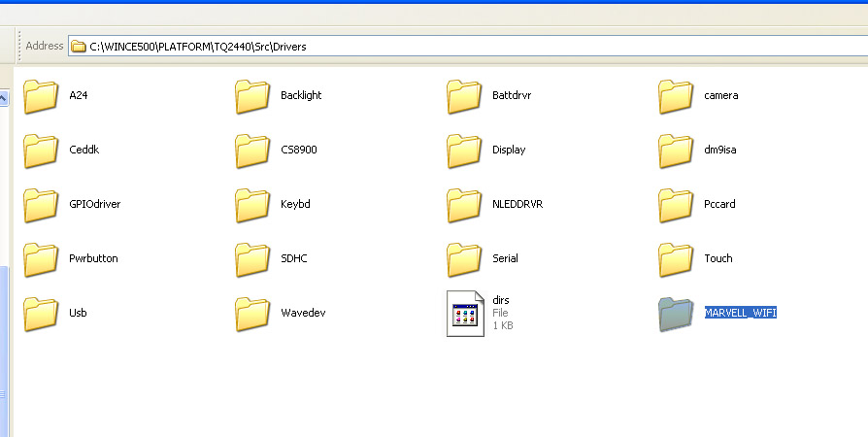Click the dm9isa folder name
Viewport: 868px width, 437px height.
[719, 150]
